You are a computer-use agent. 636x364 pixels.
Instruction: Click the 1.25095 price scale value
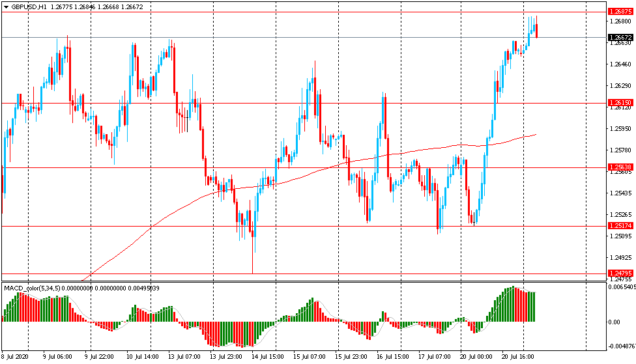(620, 236)
